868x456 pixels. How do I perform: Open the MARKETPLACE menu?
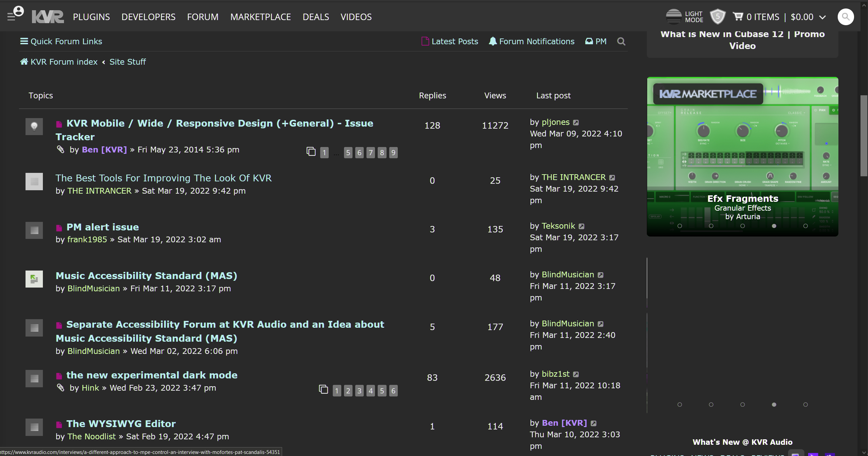pos(261,17)
